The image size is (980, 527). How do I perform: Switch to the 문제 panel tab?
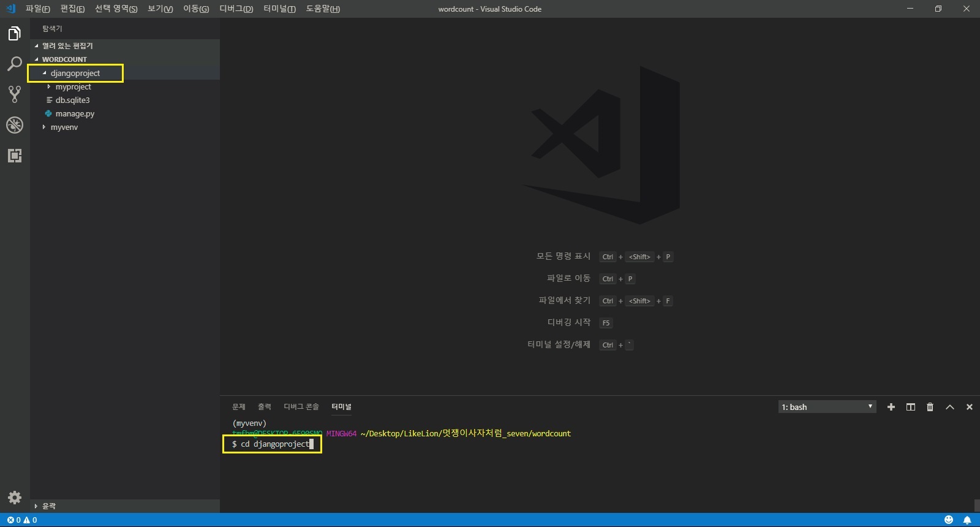tap(239, 407)
